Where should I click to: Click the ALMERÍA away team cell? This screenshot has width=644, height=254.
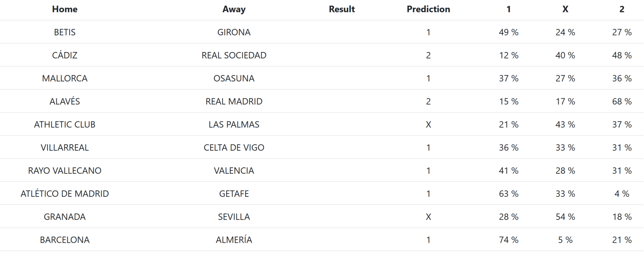pyautogui.click(x=234, y=239)
